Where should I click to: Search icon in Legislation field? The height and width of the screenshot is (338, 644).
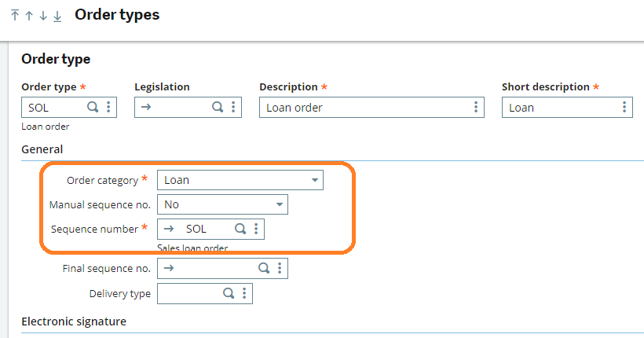click(x=218, y=108)
